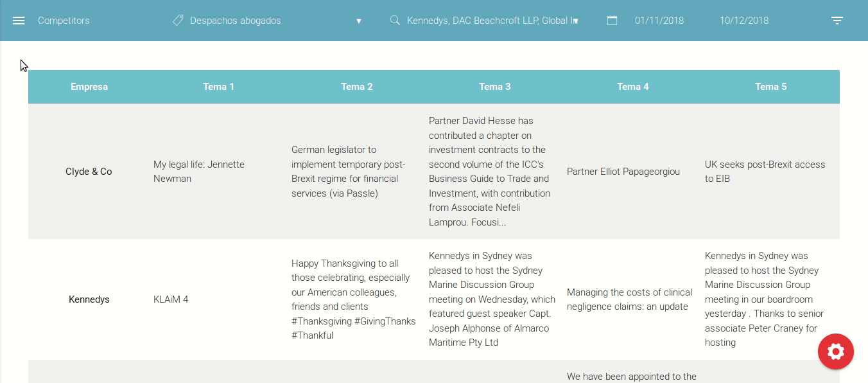Select the Competitors section title
Image resolution: width=868 pixels, height=383 pixels.
64,21
